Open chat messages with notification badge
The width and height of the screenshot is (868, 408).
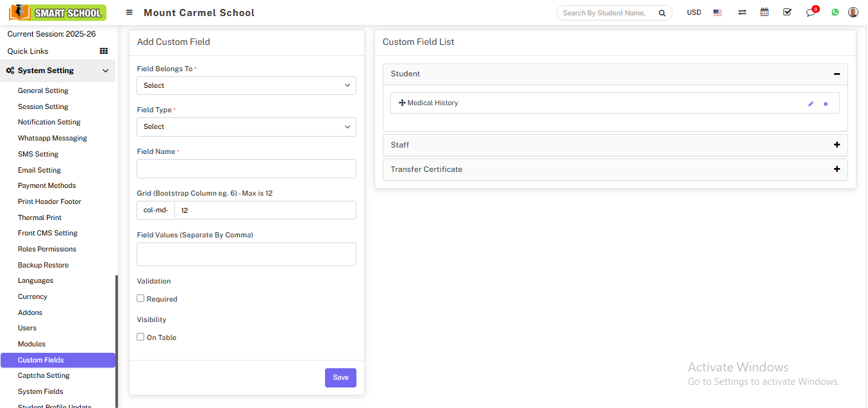[810, 13]
